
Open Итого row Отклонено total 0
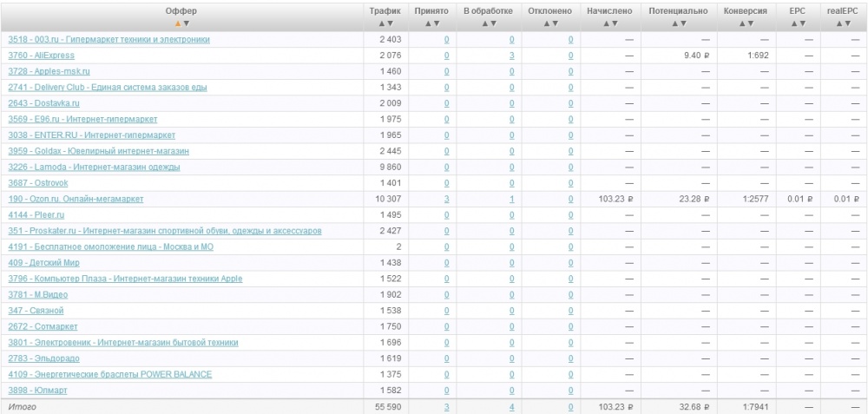[x=570, y=407]
